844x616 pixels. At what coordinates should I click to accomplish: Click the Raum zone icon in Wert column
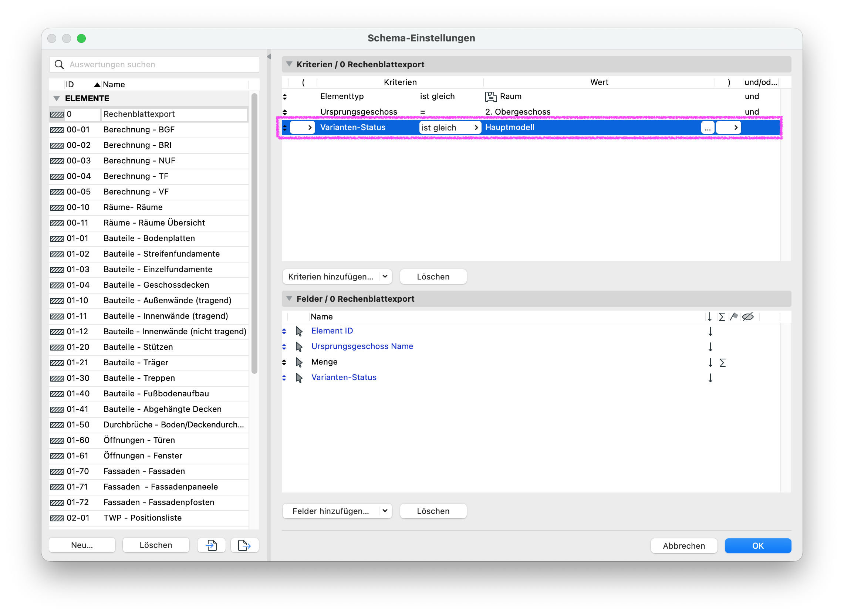point(490,97)
